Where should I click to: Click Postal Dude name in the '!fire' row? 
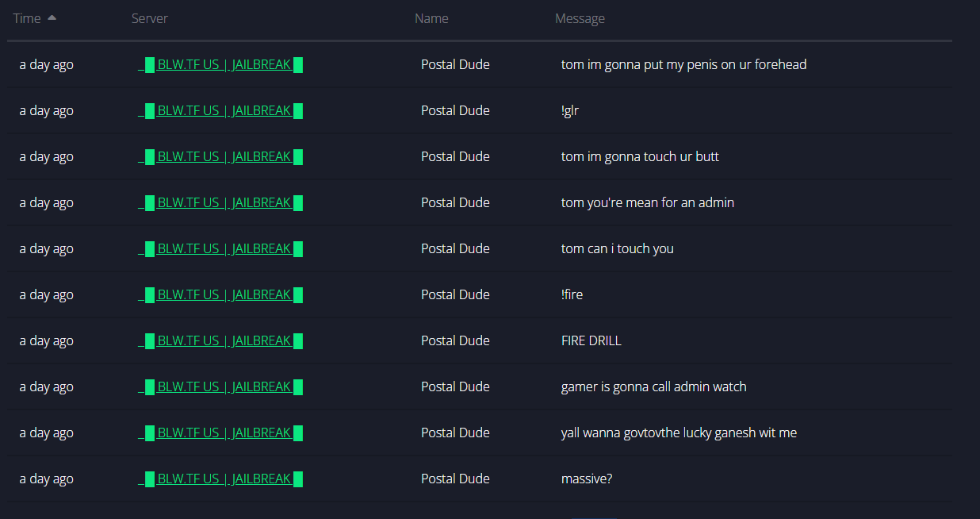(x=455, y=295)
